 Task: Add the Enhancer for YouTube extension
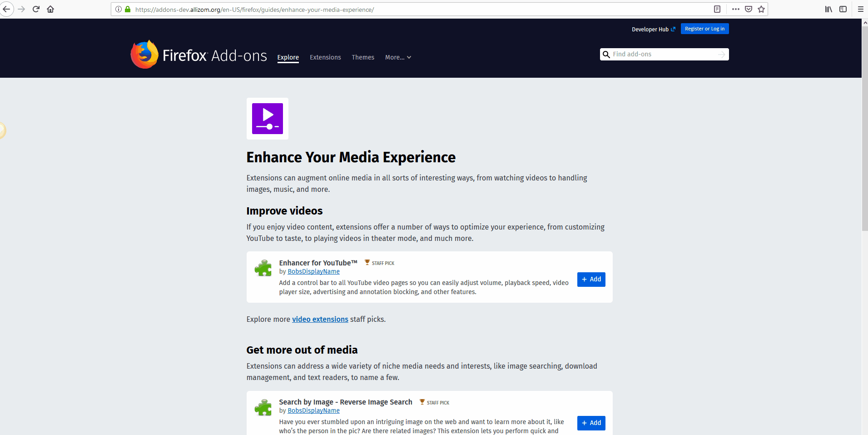tap(591, 279)
